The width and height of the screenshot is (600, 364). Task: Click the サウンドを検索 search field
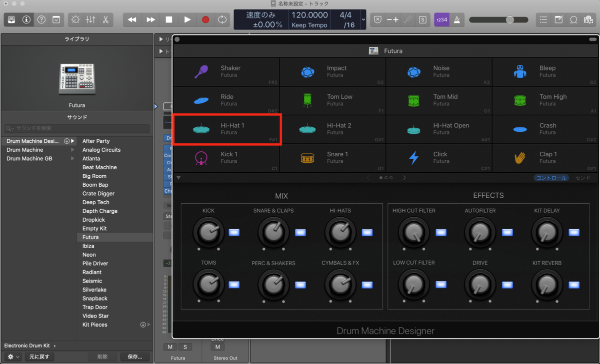pyautogui.click(x=77, y=128)
